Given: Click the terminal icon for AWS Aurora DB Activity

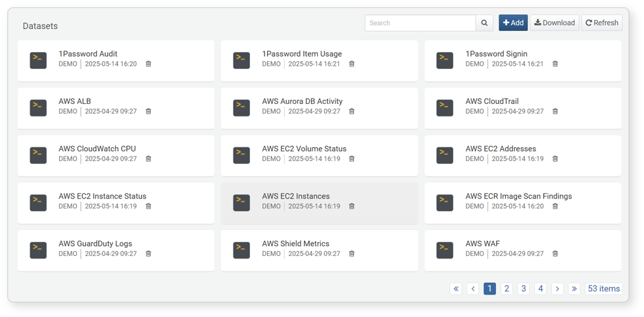Looking at the screenshot, I should [x=241, y=108].
